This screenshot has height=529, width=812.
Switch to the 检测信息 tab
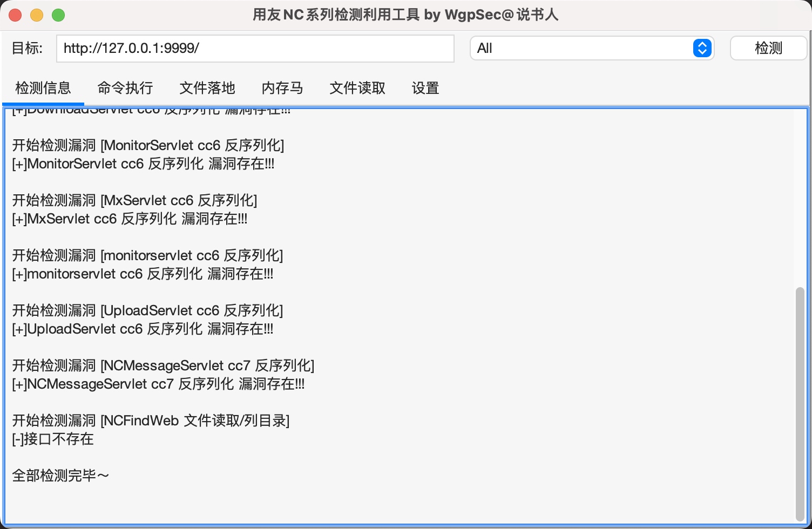[43, 88]
